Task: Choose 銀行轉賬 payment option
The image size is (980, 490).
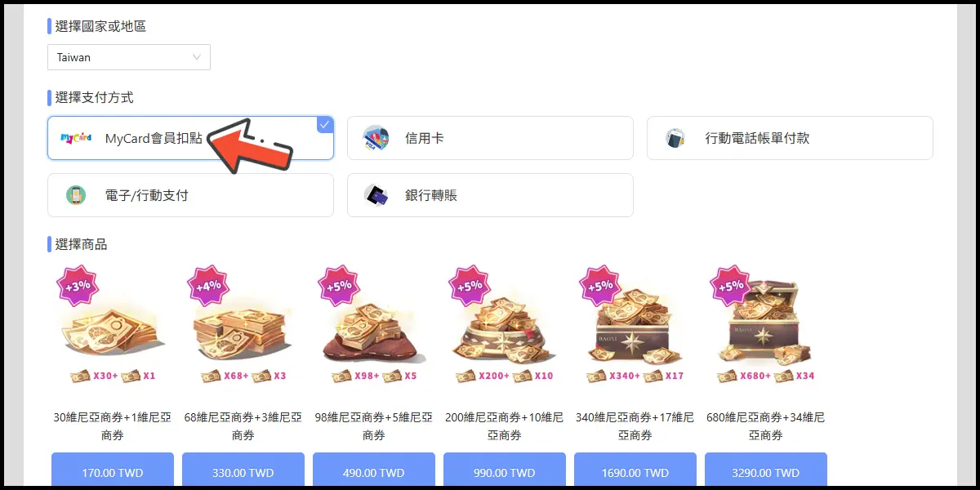Action: pyautogui.click(x=490, y=195)
